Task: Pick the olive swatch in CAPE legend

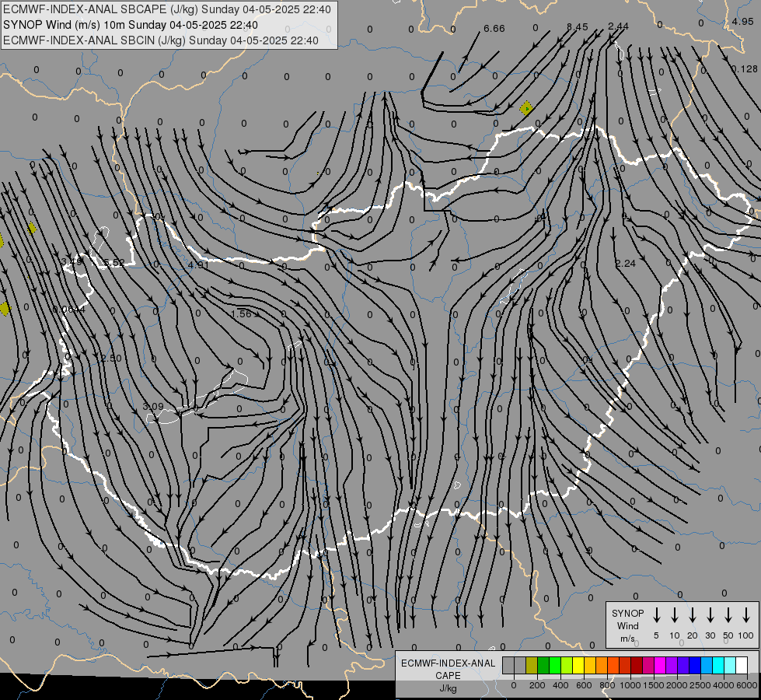Action: 532,665
